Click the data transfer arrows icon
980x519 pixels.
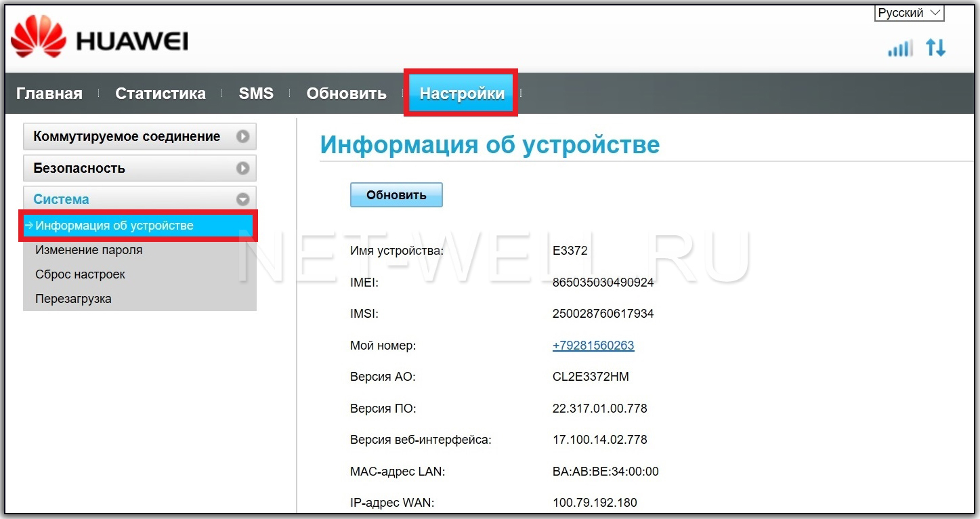point(936,48)
